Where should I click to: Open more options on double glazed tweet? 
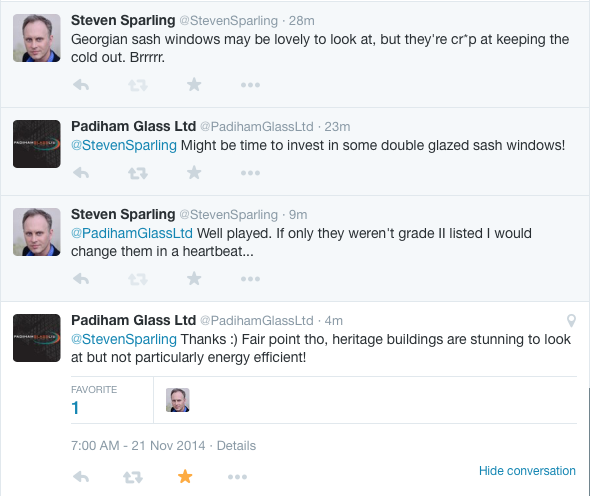tap(250, 173)
